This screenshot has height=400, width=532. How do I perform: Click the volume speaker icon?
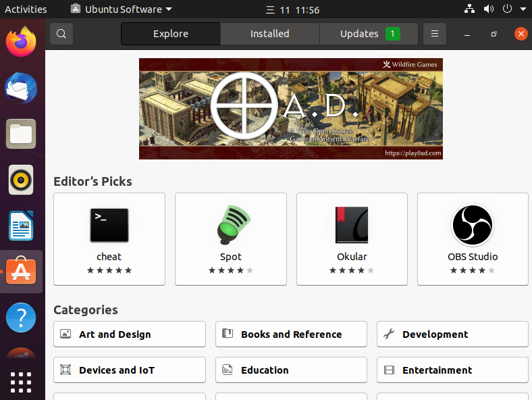[489, 9]
